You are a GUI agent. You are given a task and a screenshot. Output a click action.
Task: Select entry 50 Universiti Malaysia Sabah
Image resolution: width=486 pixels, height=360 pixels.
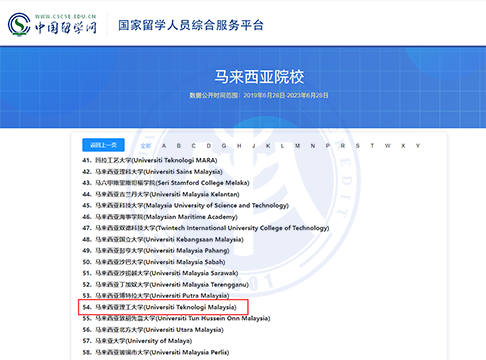click(x=154, y=262)
